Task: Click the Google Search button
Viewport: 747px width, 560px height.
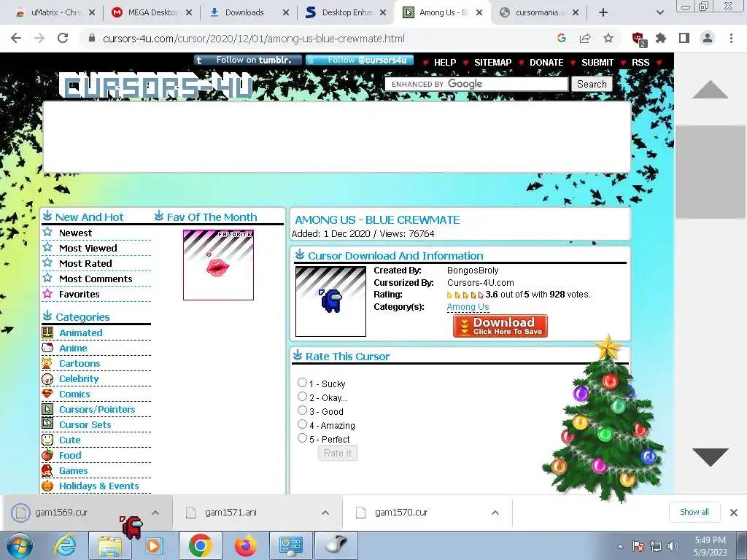Action: coord(592,85)
